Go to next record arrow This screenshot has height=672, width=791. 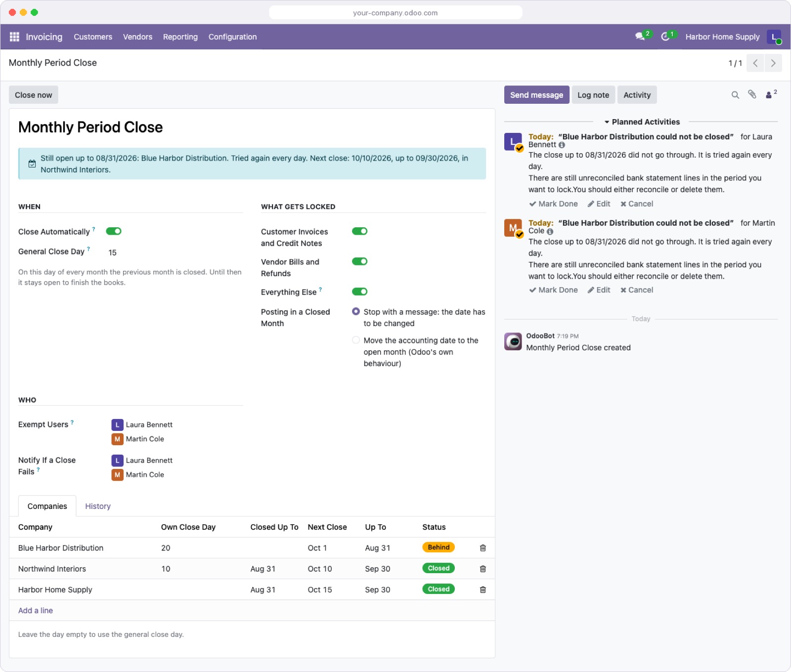(773, 63)
